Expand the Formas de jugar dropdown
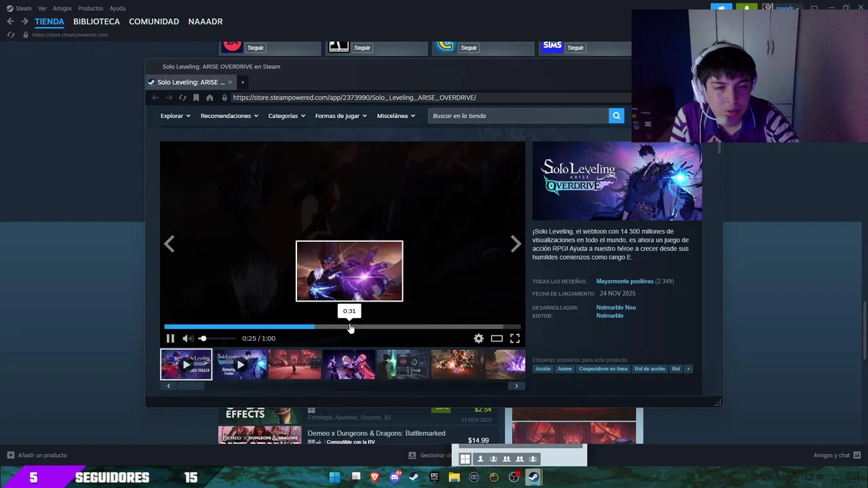This screenshot has height=488, width=868. click(341, 116)
